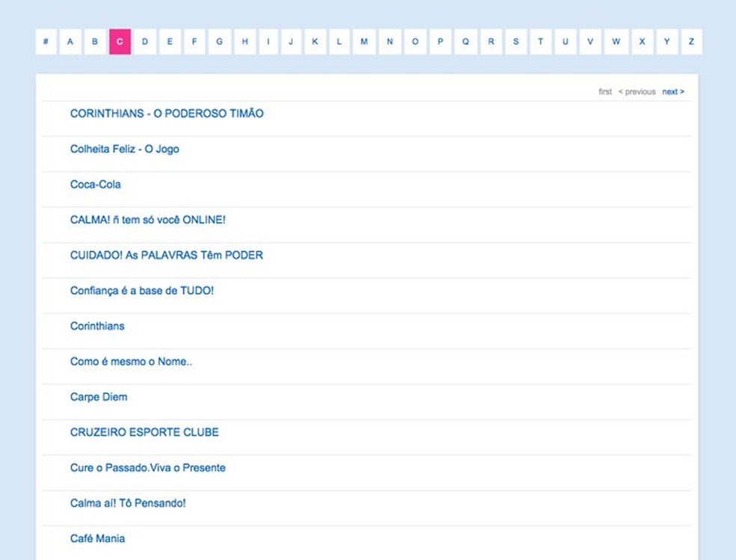Select Confiança é a base de TUDO!

(x=141, y=291)
